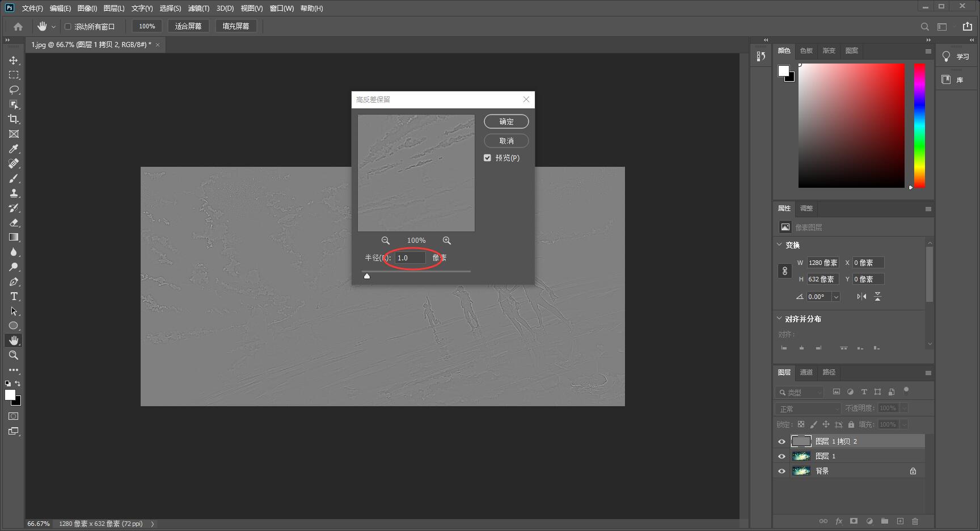980x531 pixels.
Task: Open the fill dropdown arrow
Action: [904, 424]
